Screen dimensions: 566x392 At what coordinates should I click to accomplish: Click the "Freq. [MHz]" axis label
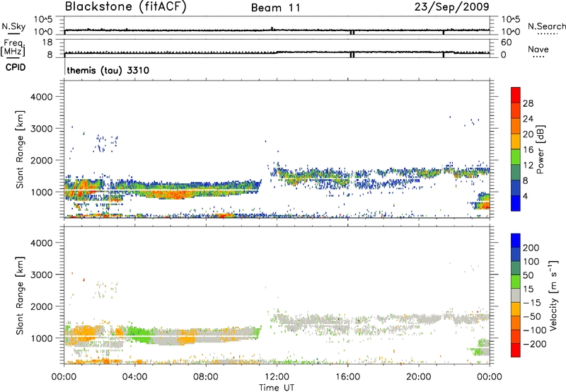coord(13,48)
